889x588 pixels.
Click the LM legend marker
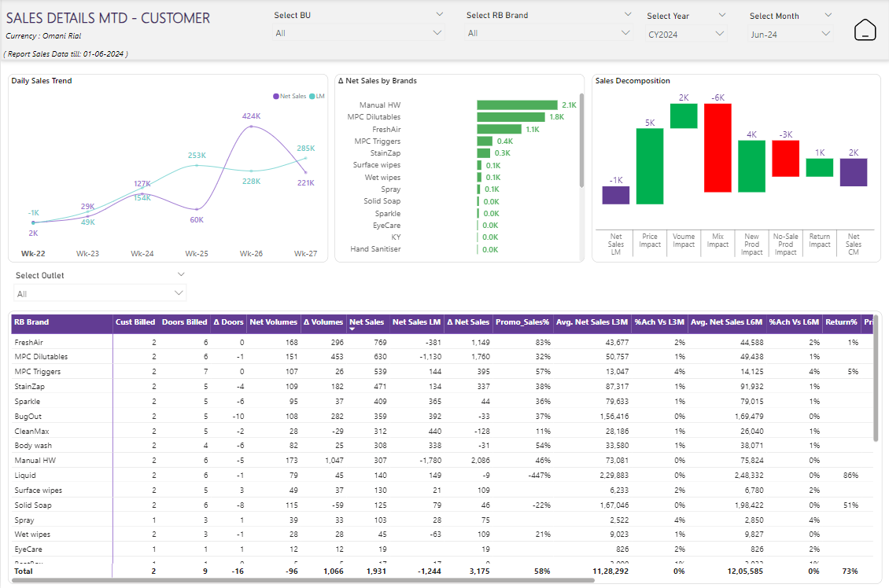click(312, 96)
